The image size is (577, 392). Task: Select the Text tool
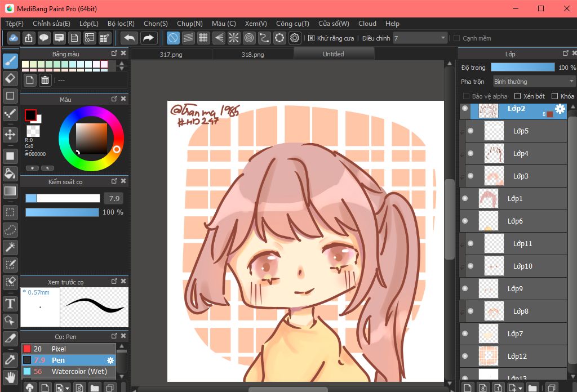[x=10, y=304]
